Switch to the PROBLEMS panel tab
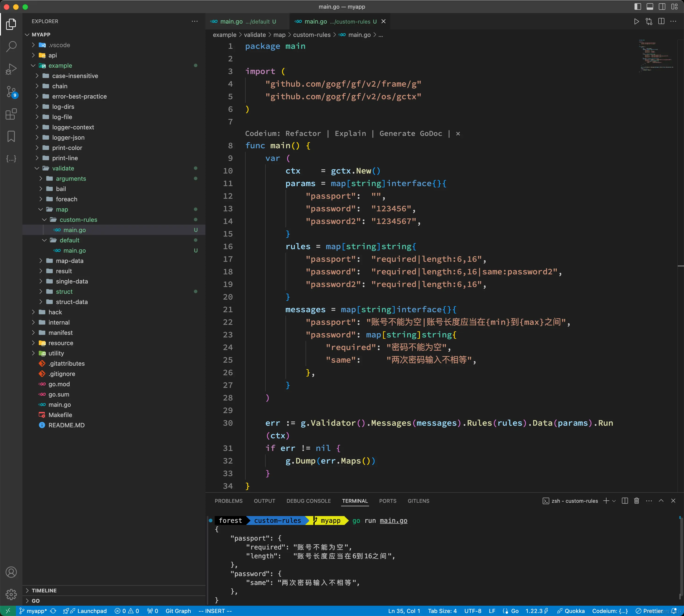 click(x=229, y=501)
